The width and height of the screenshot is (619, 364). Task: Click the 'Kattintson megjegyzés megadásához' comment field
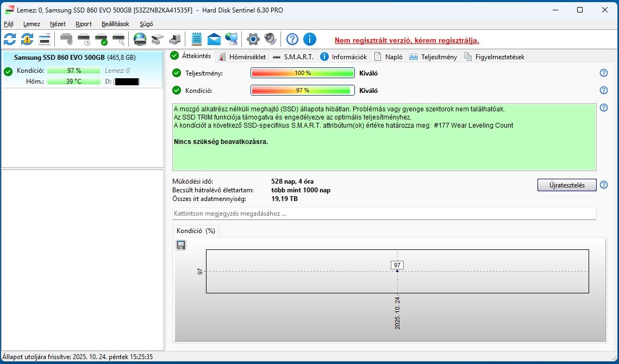click(384, 214)
